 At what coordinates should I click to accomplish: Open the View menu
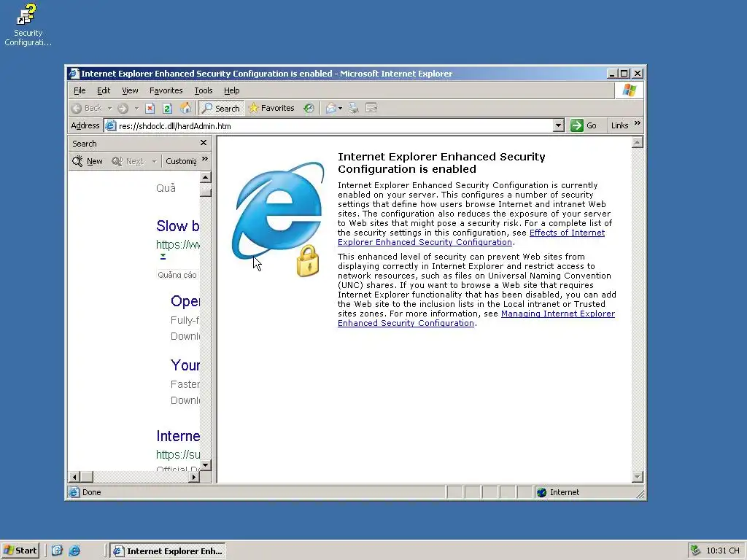[130, 90]
